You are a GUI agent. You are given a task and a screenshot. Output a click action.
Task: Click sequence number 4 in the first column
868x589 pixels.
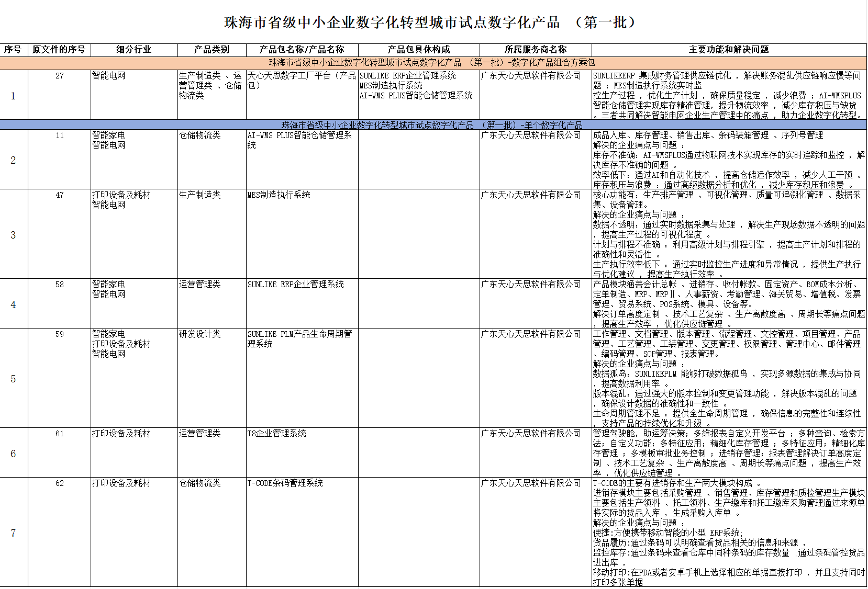point(14,304)
